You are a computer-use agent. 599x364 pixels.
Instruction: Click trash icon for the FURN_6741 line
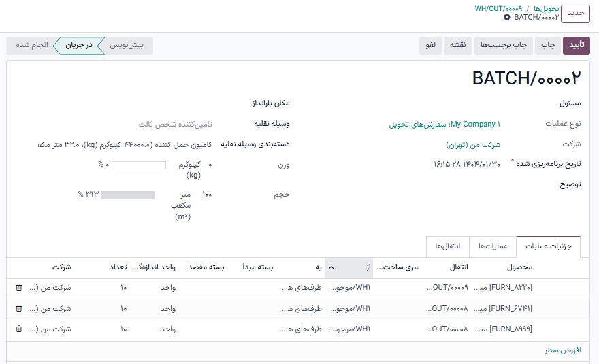pos(18,309)
